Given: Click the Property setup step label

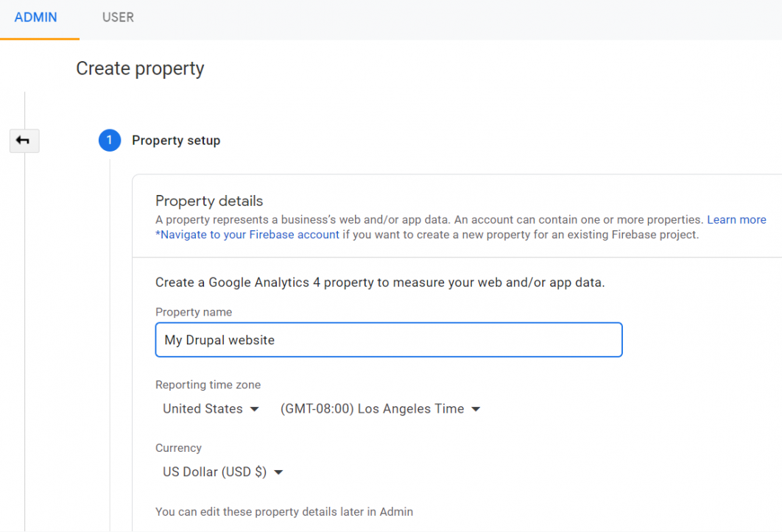Looking at the screenshot, I should [x=176, y=141].
